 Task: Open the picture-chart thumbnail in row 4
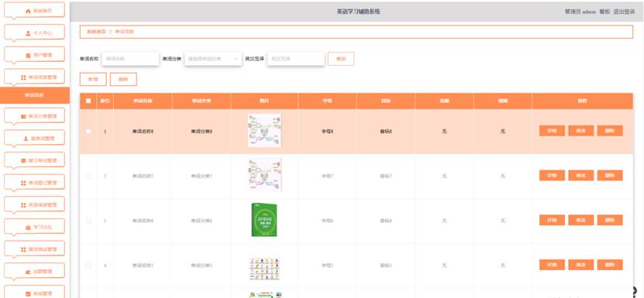(x=264, y=269)
